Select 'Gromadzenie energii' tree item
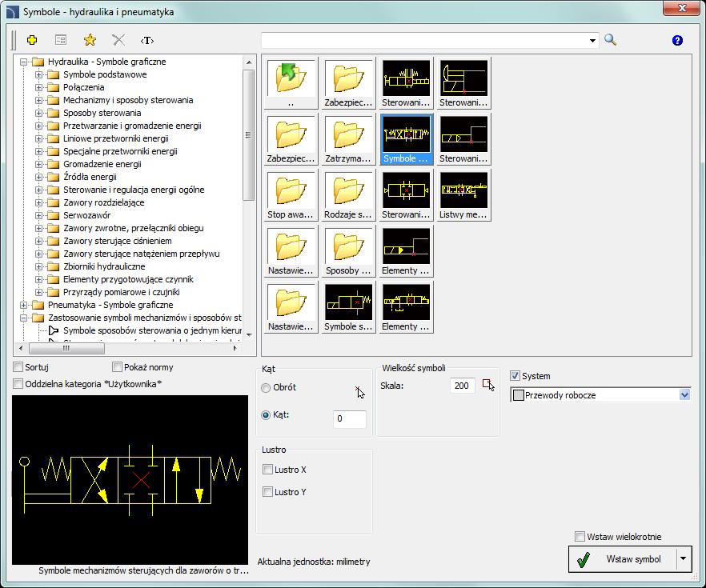 (x=102, y=164)
